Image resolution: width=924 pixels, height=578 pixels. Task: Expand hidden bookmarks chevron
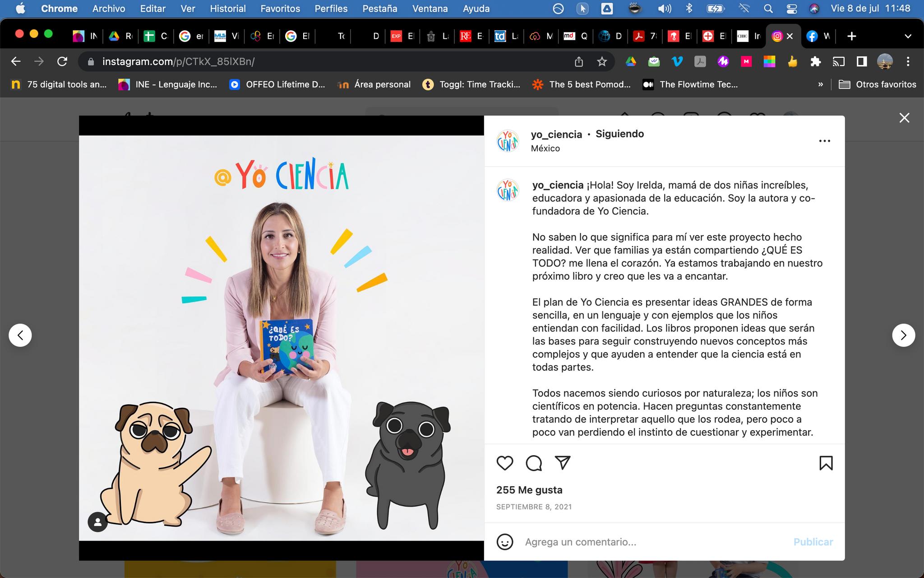pos(820,84)
